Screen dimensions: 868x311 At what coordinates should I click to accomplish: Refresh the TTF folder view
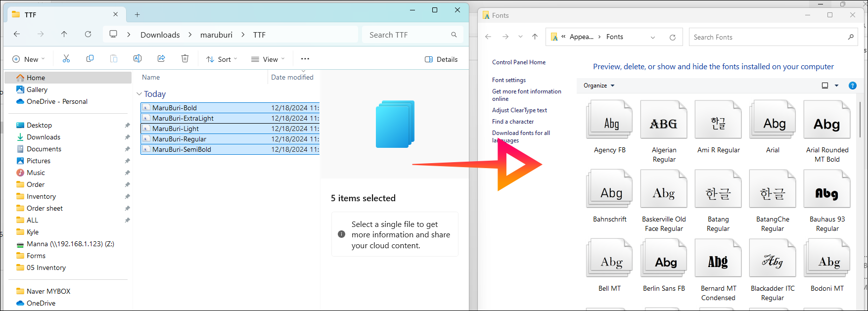tap(88, 34)
